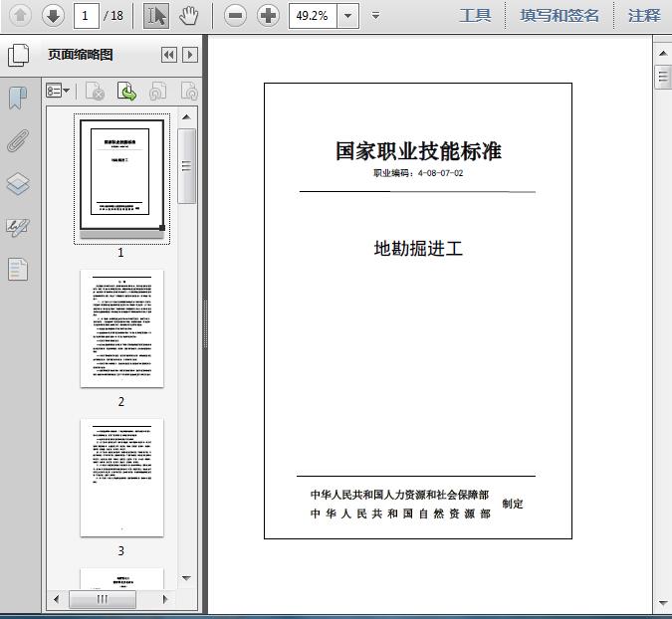The height and width of the screenshot is (619, 672).
Task: Click the rotate pages counterclockwise icon
Action: (157, 91)
